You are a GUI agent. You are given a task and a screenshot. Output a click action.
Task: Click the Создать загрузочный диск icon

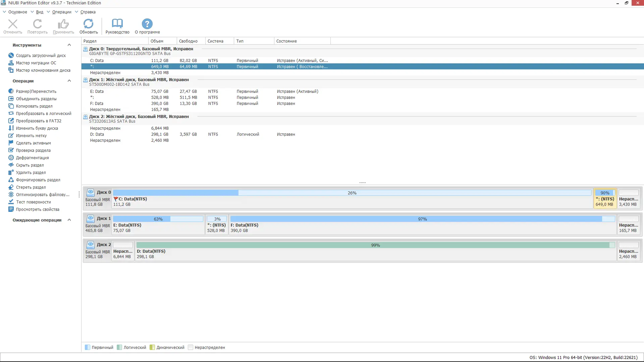pyautogui.click(x=11, y=55)
